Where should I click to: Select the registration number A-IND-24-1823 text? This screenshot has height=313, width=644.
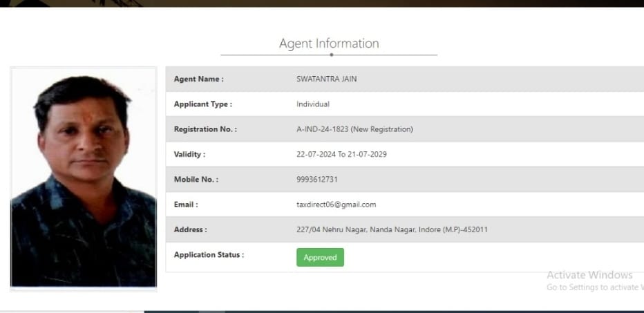tap(323, 129)
